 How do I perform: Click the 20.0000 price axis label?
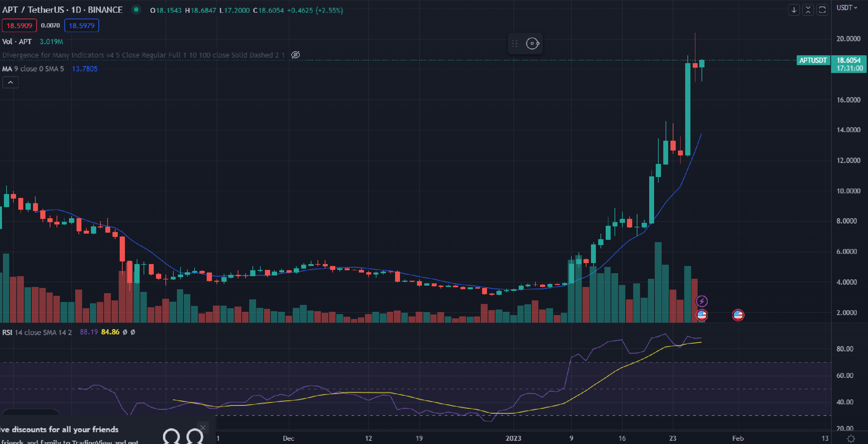coord(848,39)
